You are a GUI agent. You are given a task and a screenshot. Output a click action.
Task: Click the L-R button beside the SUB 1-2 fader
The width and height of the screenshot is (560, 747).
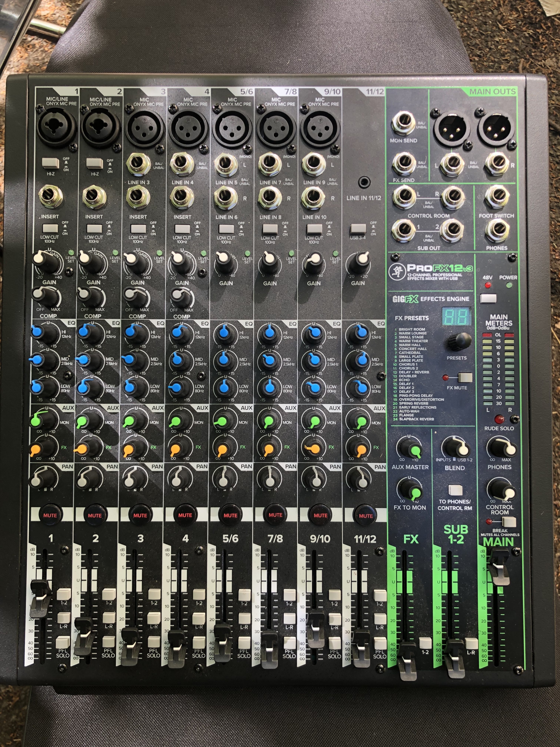471,644
